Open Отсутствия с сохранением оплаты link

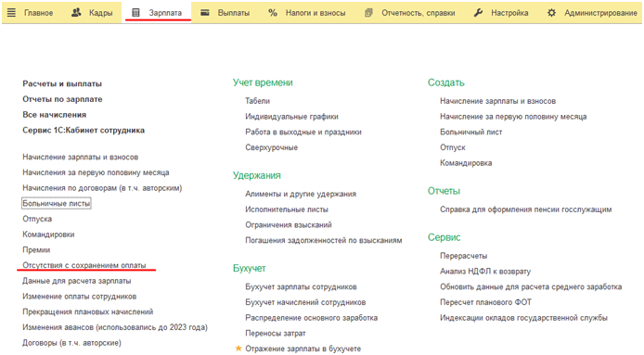pos(84,265)
